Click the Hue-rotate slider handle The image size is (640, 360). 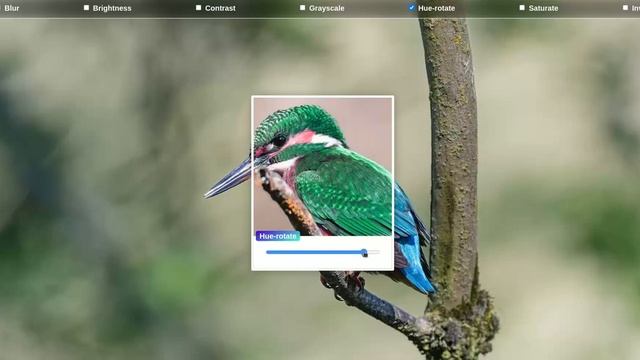coord(364,253)
